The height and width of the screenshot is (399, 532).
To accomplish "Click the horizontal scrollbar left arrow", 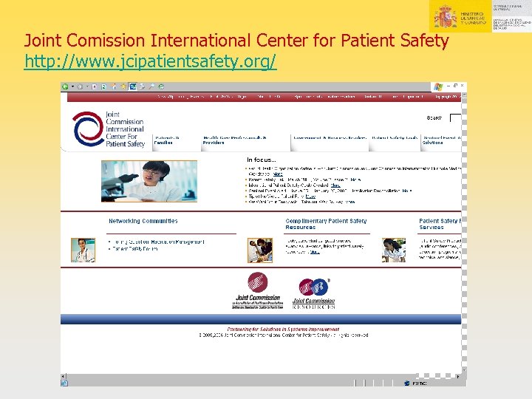I will click(63, 377).
